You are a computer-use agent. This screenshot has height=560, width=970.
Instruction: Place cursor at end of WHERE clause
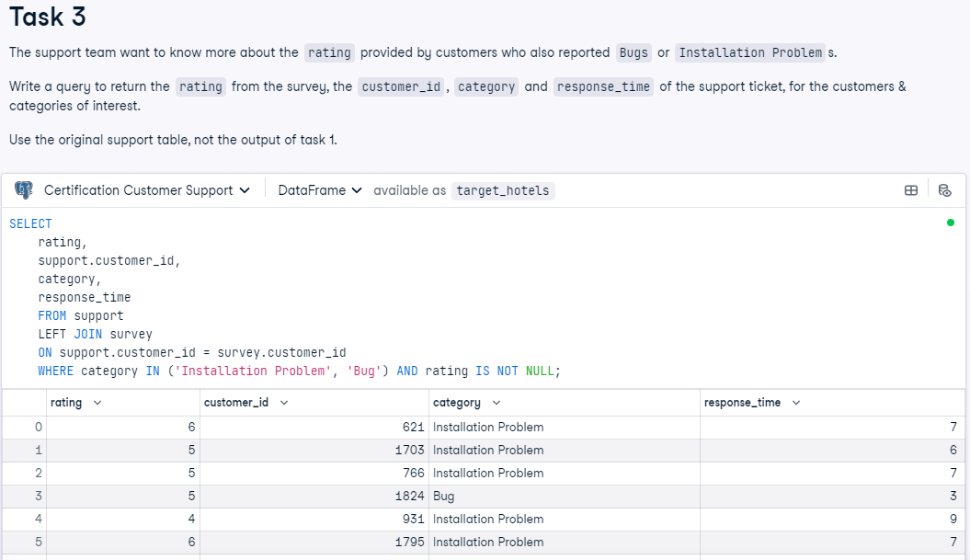click(561, 371)
